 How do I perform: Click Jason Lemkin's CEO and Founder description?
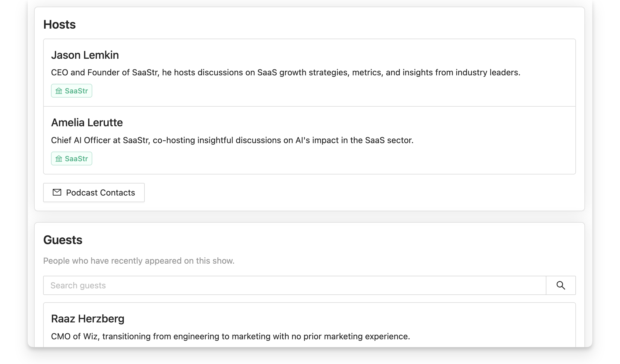pyautogui.click(x=285, y=73)
